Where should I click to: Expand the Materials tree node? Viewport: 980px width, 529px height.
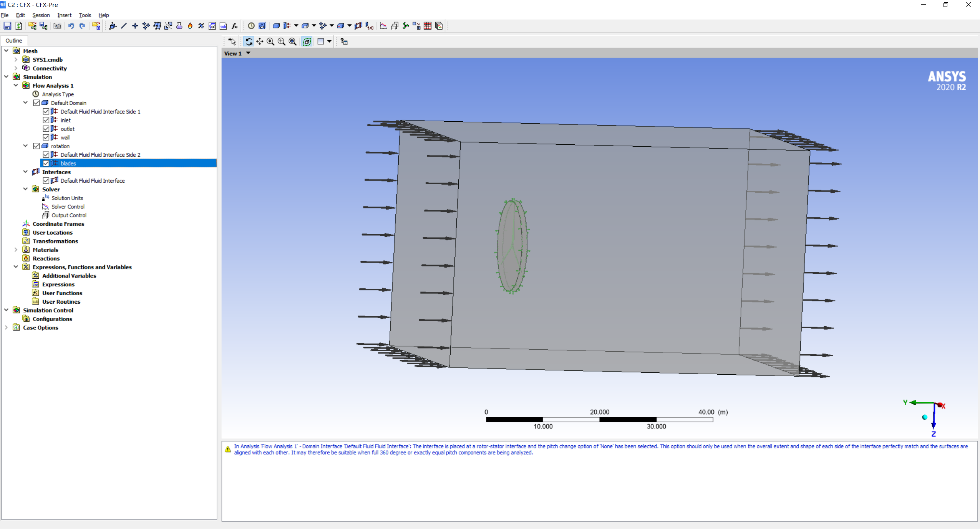(16, 250)
